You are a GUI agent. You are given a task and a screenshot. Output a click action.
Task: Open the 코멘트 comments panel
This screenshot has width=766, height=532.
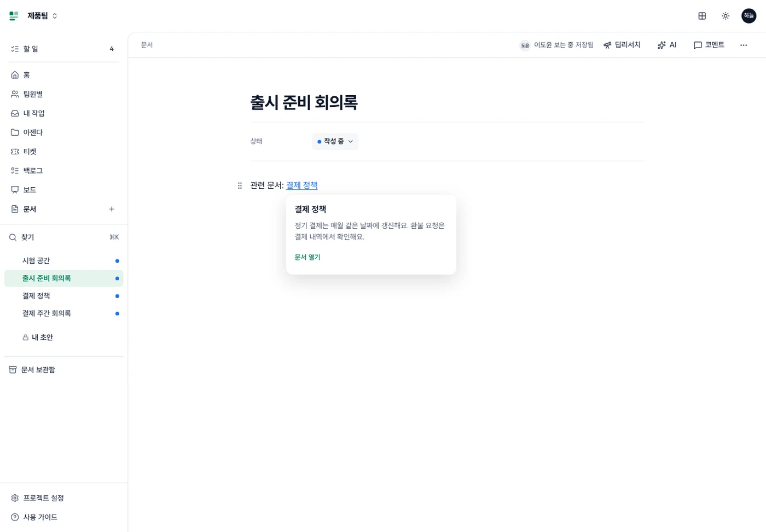[709, 45]
